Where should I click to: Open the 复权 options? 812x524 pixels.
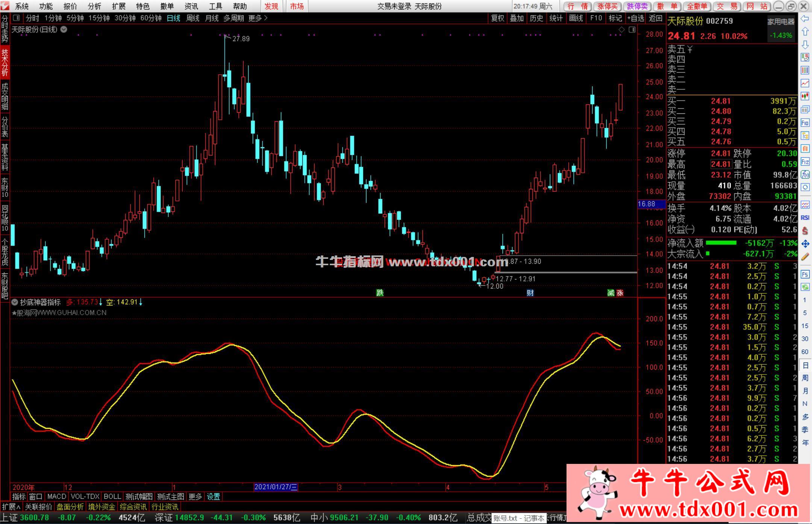[x=497, y=18]
